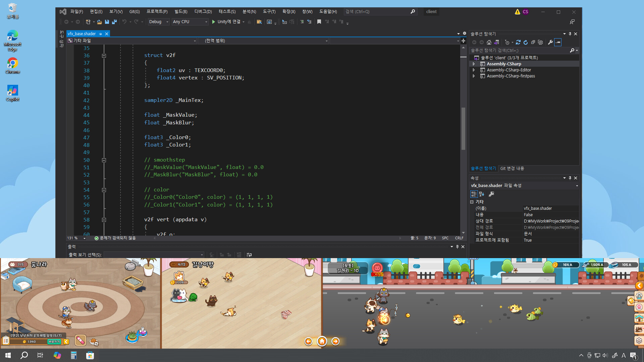Switch to the Git 변경 내용 tab
This screenshot has width=644, height=362.
(512, 168)
